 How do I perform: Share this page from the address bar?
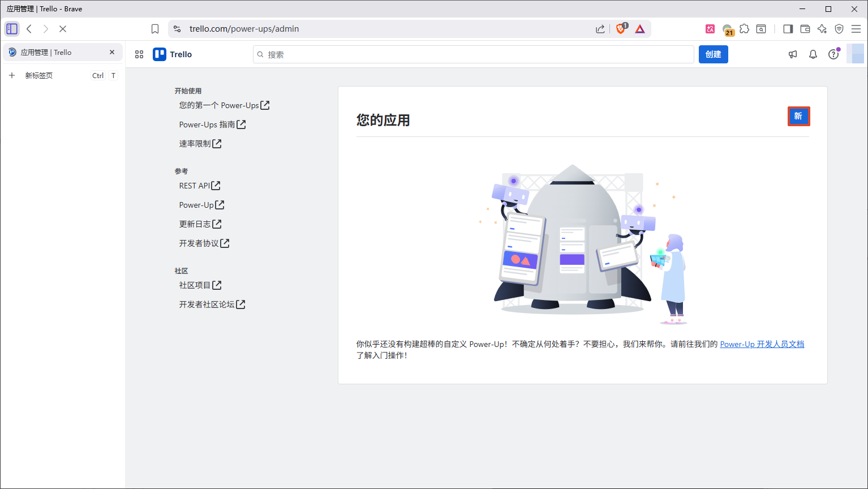[x=600, y=29]
